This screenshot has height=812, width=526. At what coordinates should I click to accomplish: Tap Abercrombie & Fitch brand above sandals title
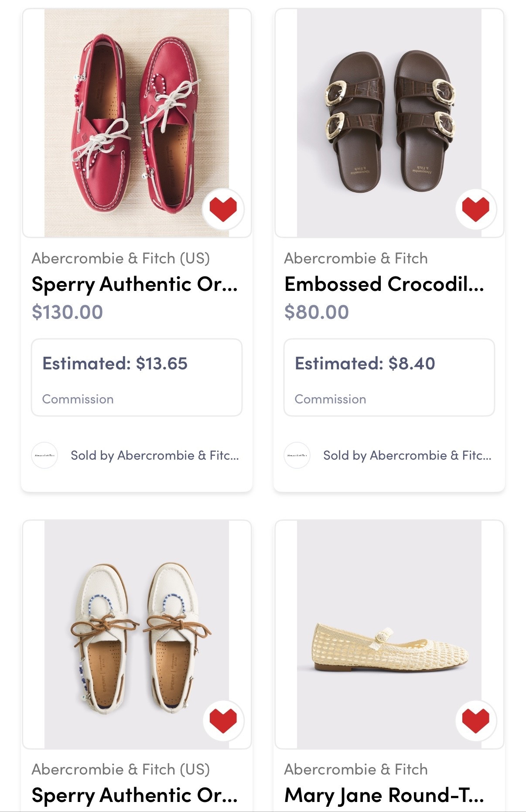pos(355,258)
